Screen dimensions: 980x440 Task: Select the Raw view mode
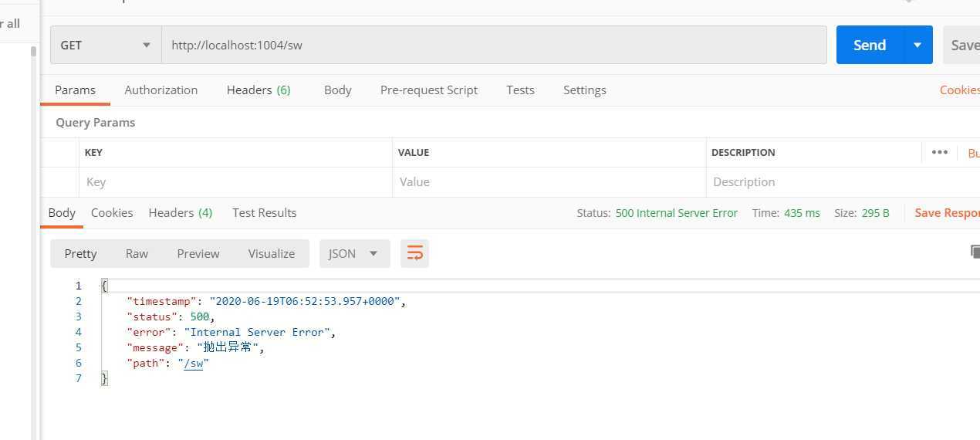point(137,253)
